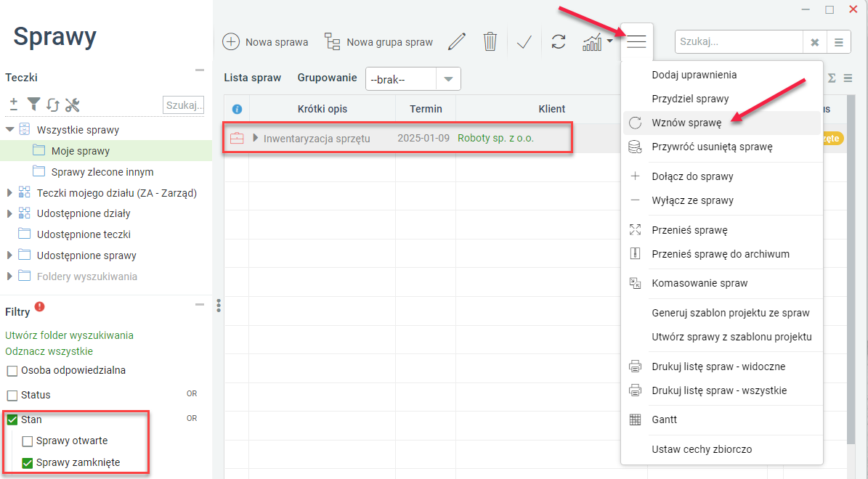Click the Teczki refresh loop icon
Image resolution: width=868 pixels, height=479 pixels.
53,105
